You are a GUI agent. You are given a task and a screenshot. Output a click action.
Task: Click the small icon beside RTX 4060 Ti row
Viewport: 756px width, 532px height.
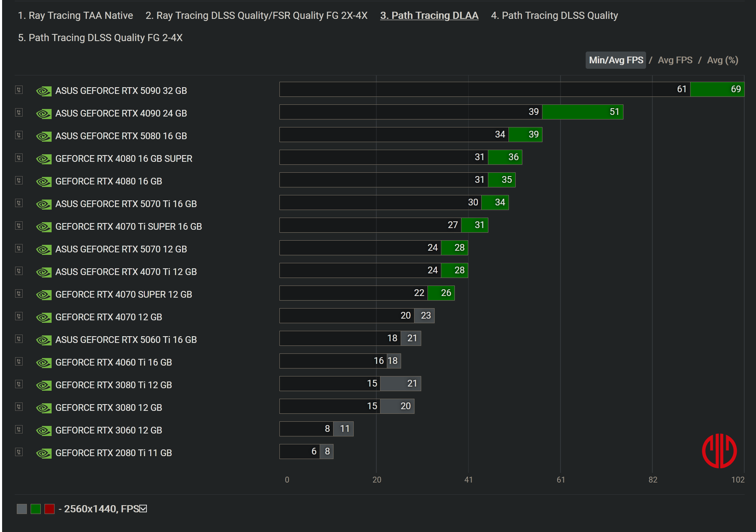pyautogui.click(x=19, y=361)
